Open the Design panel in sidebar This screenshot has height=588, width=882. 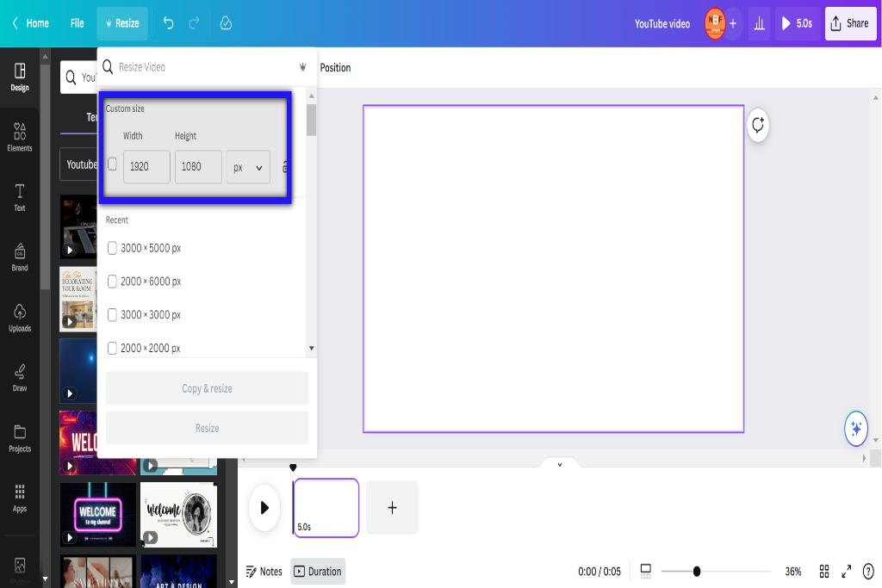coord(20,77)
